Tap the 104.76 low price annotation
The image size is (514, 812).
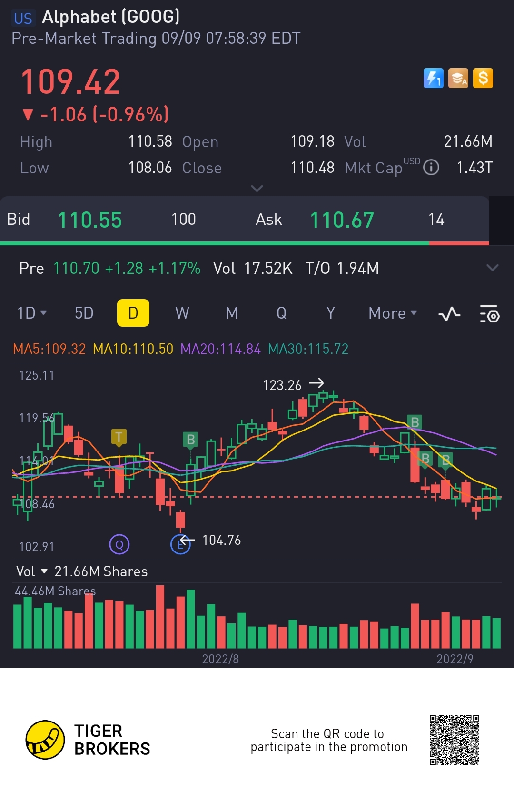click(222, 540)
